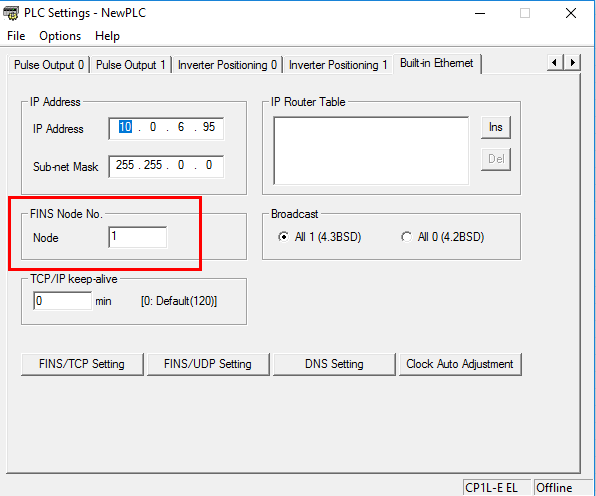Click the FINS Node number input field

click(138, 237)
